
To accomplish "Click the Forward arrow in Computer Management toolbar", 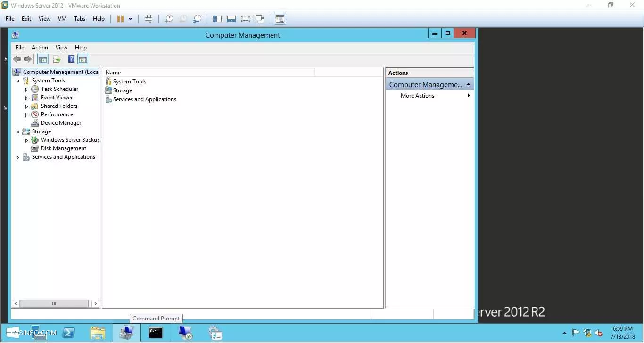I will coord(28,59).
